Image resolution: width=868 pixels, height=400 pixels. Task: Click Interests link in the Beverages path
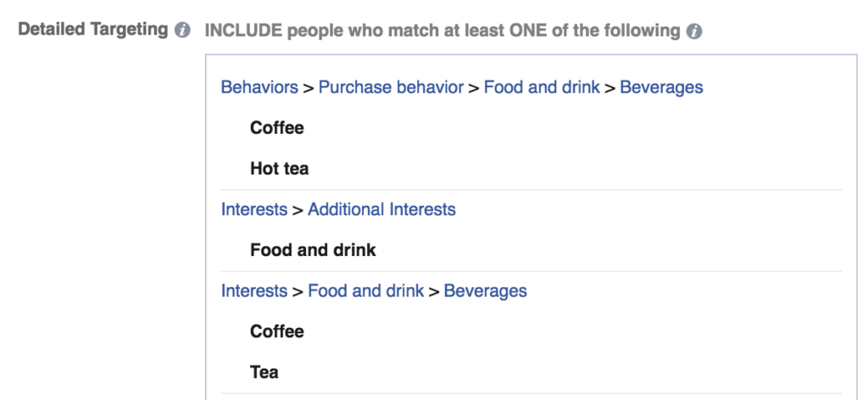(x=254, y=291)
